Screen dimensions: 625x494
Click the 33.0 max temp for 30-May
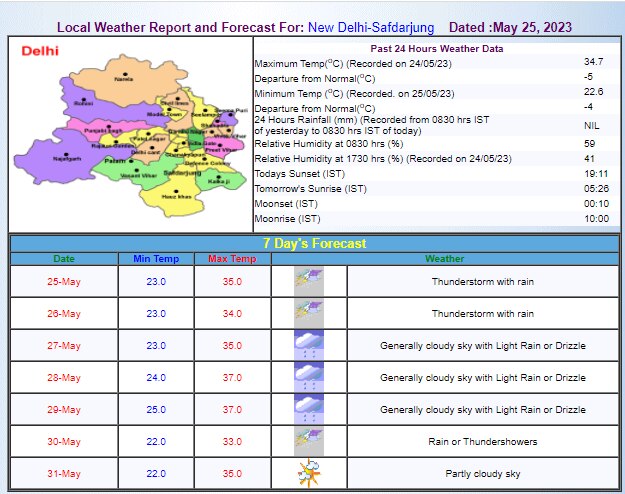point(232,442)
